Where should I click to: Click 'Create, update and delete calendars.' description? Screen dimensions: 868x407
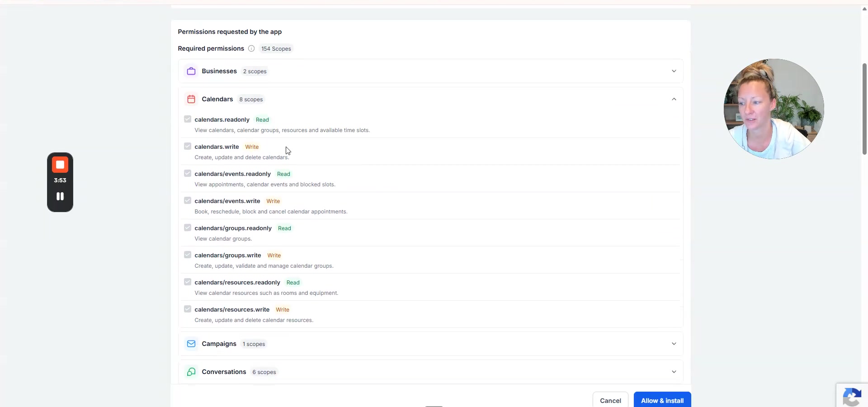pos(242,157)
